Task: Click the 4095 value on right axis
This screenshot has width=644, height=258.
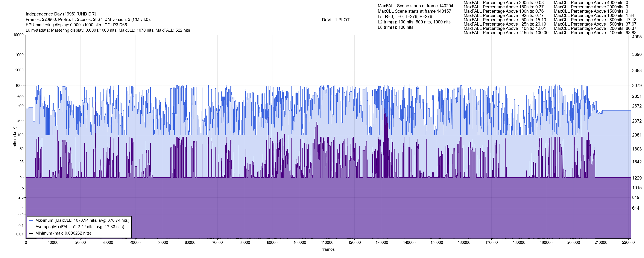Action: (636, 37)
